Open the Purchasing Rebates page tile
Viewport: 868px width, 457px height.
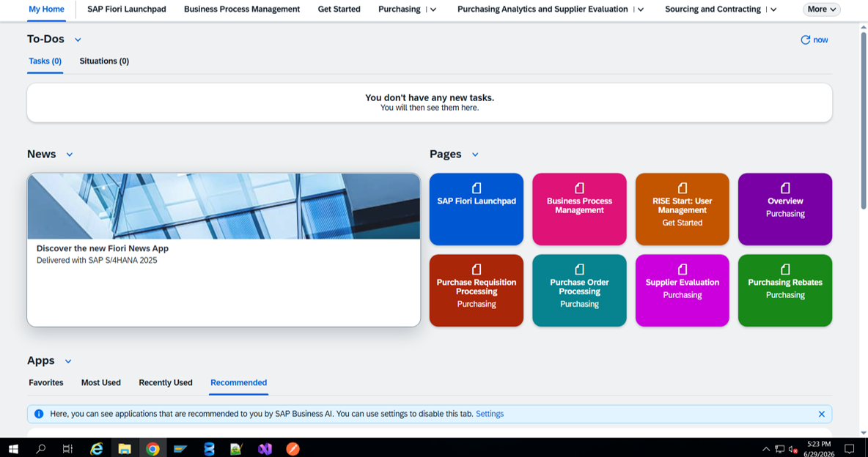(x=785, y=291)
